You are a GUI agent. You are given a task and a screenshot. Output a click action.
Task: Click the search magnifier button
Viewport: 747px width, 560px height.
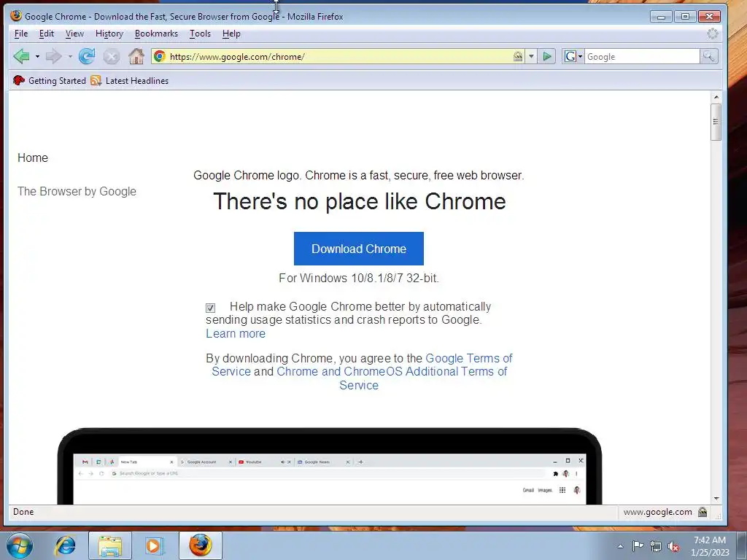click(x=708, y=56)
